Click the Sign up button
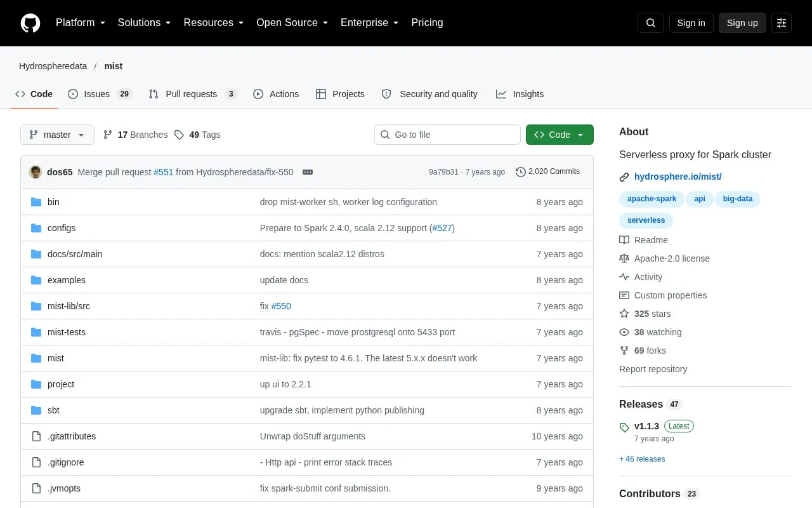Image resolution: width=812 pixels, height=508 pixels. point(742,23)
